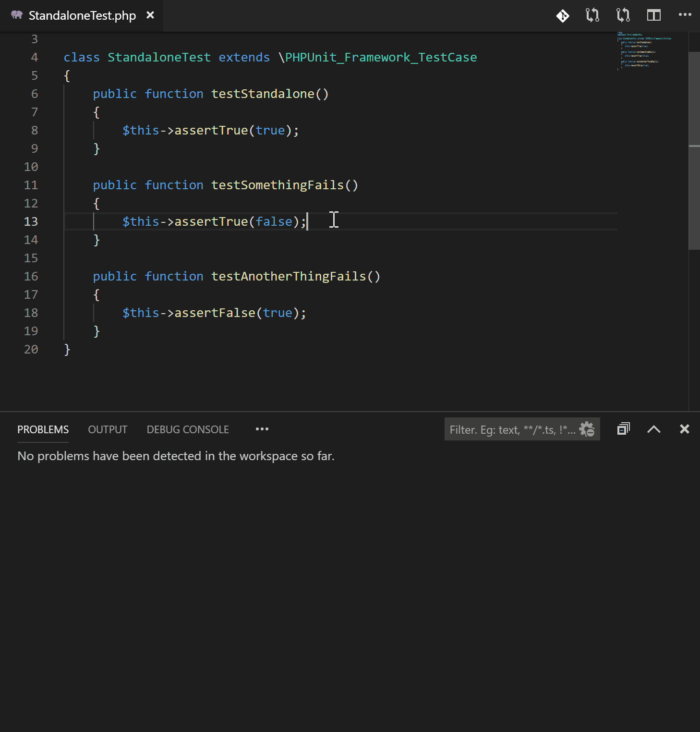The height and width of the screenshot is (732, 700).
Task: Click public keyword on line 6
Action: [x=115, y=94]
